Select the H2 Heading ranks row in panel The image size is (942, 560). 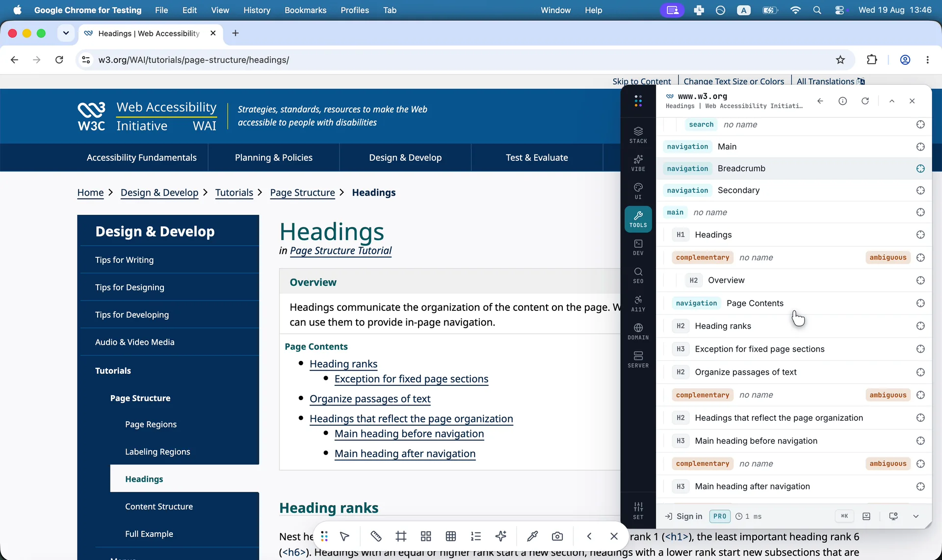(x=794, y=326)
